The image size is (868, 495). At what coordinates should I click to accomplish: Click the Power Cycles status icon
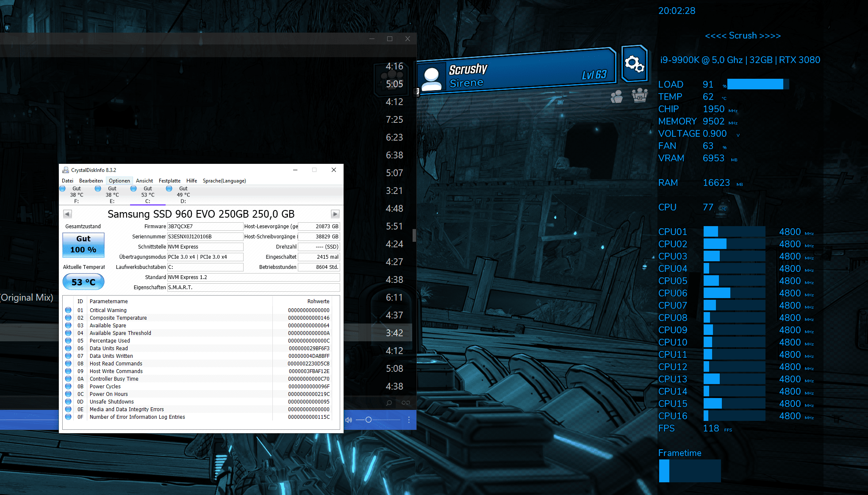pos(68,387)
